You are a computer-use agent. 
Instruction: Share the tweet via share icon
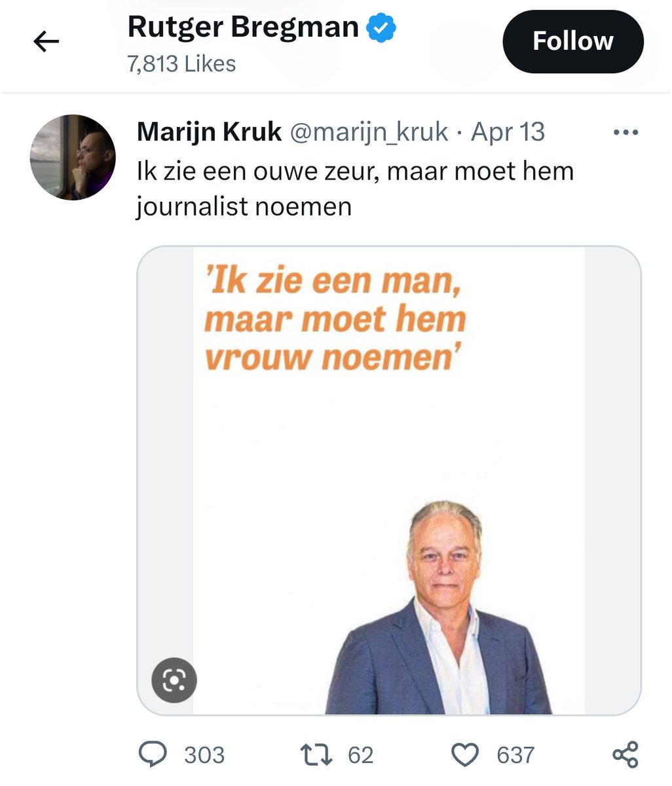pyautogui.click(x=625, y=755)
